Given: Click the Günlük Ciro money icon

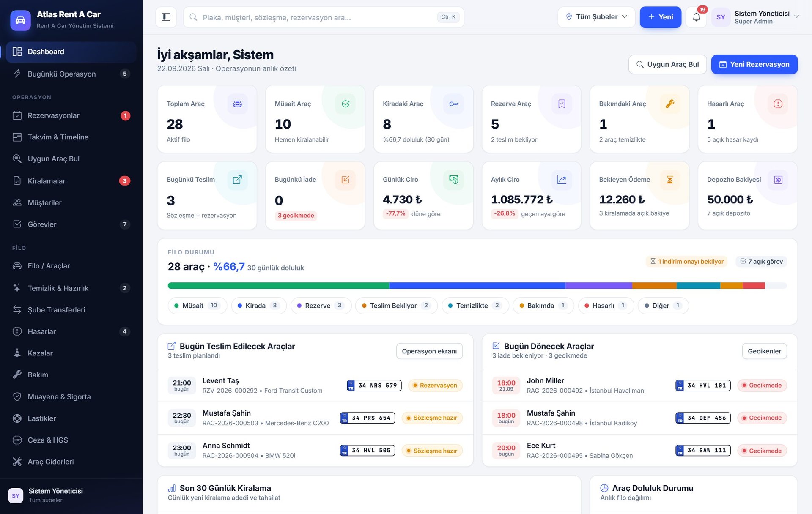Looking at the screenshot, I should pyautogui.click(x=453, y=180).
